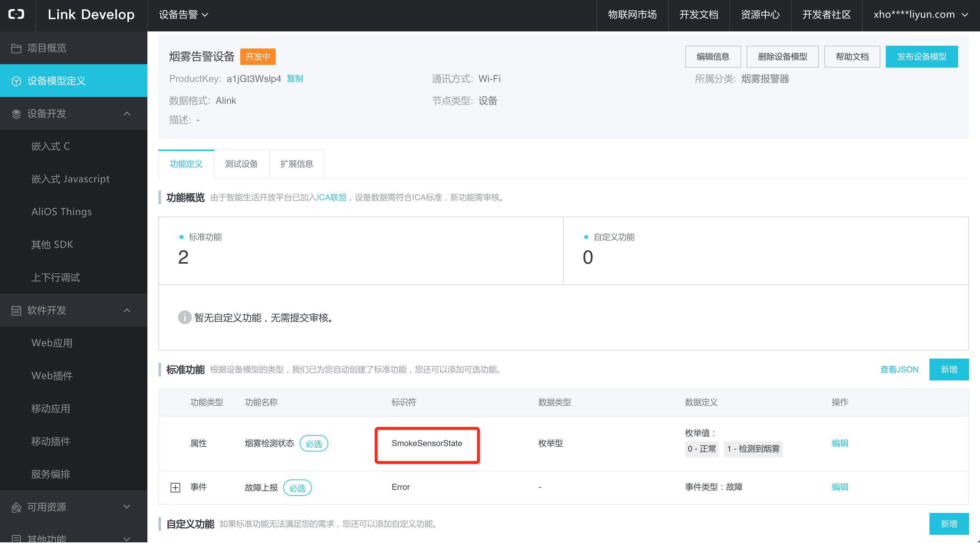Collapse the 软件开发 sidebar section chevron

click(127, 310)
